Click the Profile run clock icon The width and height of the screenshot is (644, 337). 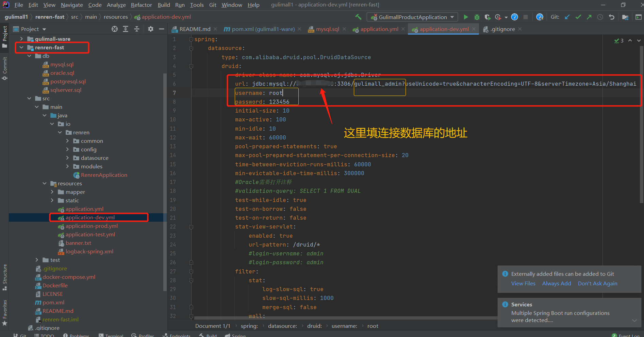[x=498, y=17]
